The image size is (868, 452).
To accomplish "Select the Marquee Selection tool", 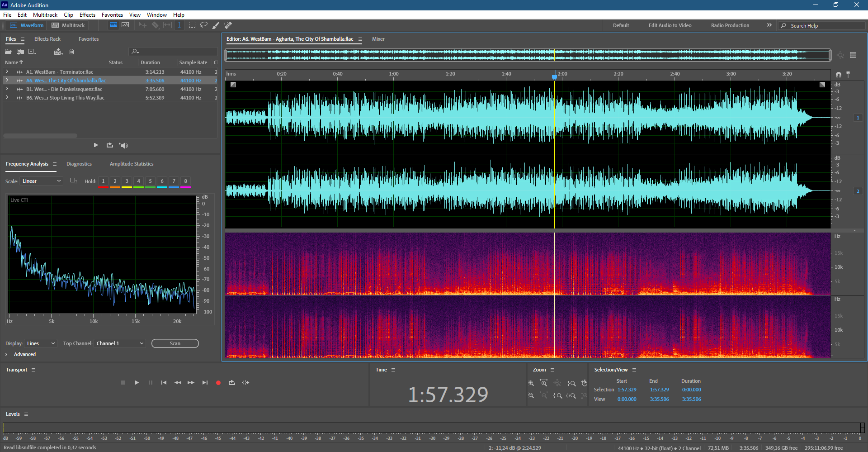I will coord(192,25).
